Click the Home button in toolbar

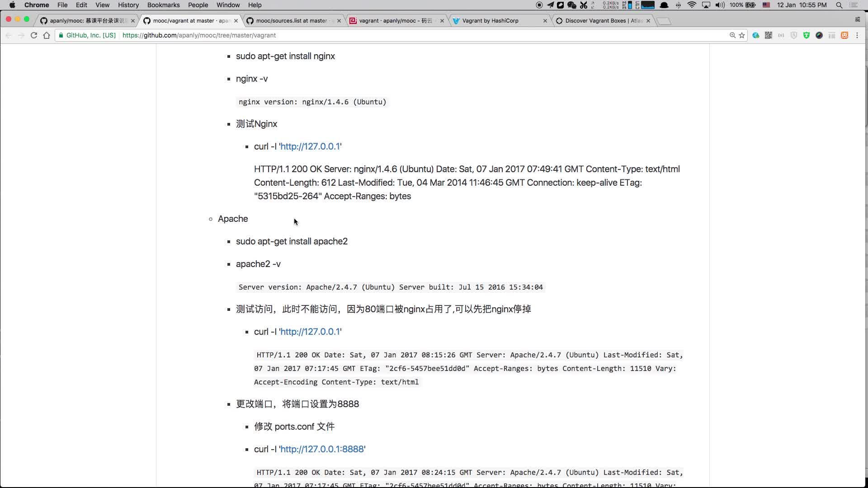click(47, 35)
